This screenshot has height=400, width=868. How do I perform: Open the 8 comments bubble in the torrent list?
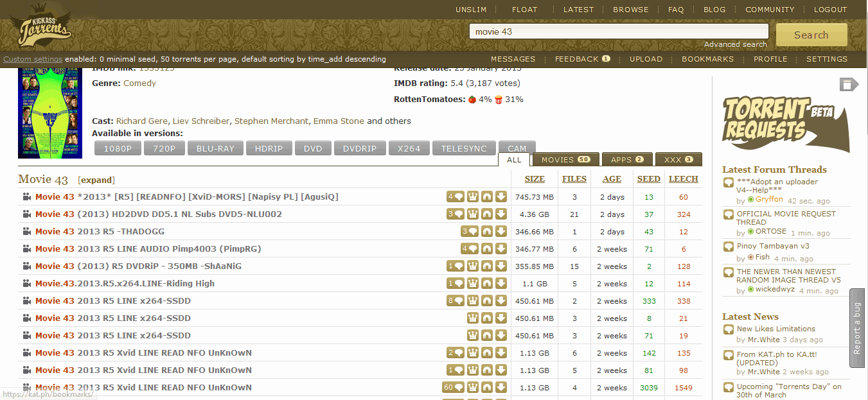point(456,300)
